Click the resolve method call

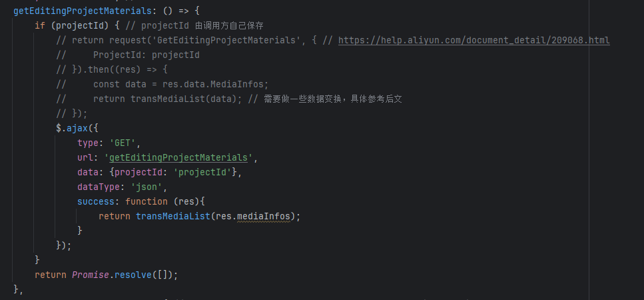tap(133, 275)
